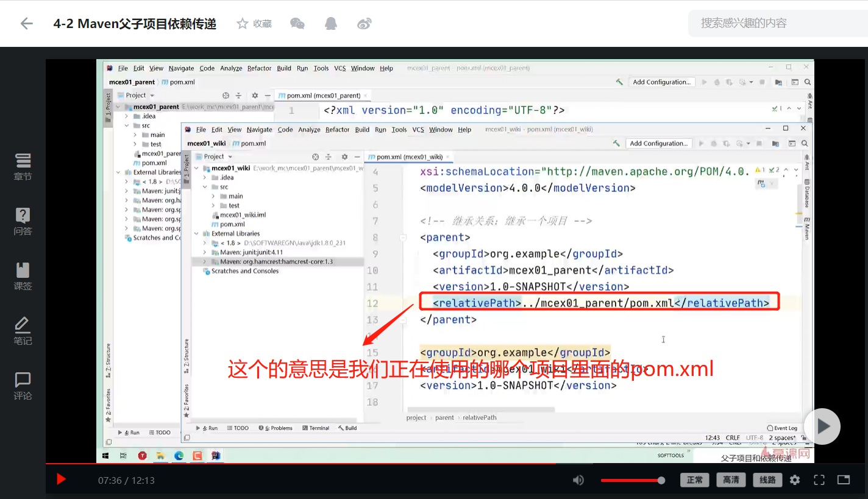Change video quality via 高清 button
The height and width of the screenshot is (499, 868).
[731, 480]
